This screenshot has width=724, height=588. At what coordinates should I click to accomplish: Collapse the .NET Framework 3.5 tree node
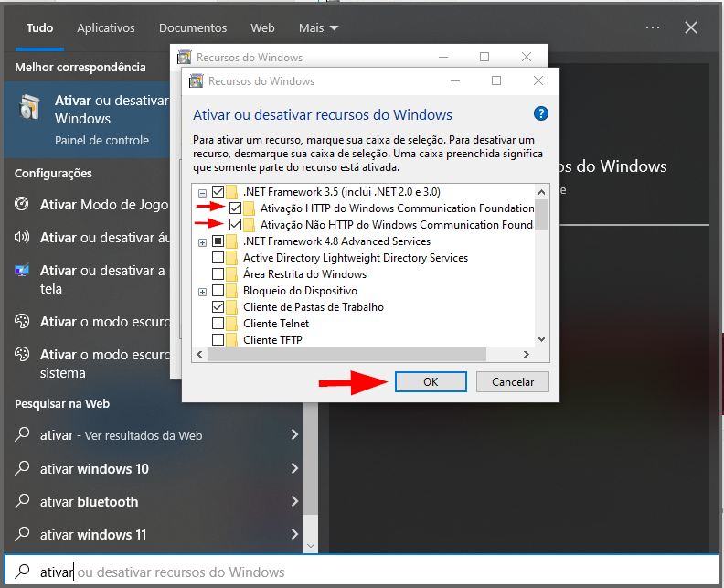202,193
